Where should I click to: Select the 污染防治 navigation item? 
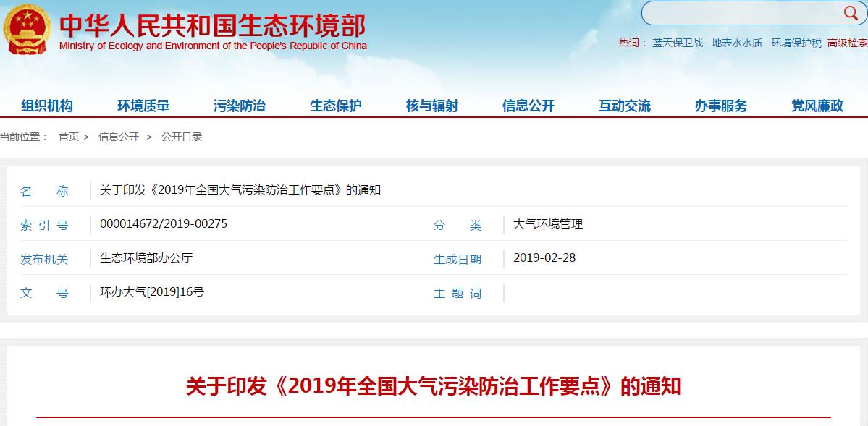point(240,106)
